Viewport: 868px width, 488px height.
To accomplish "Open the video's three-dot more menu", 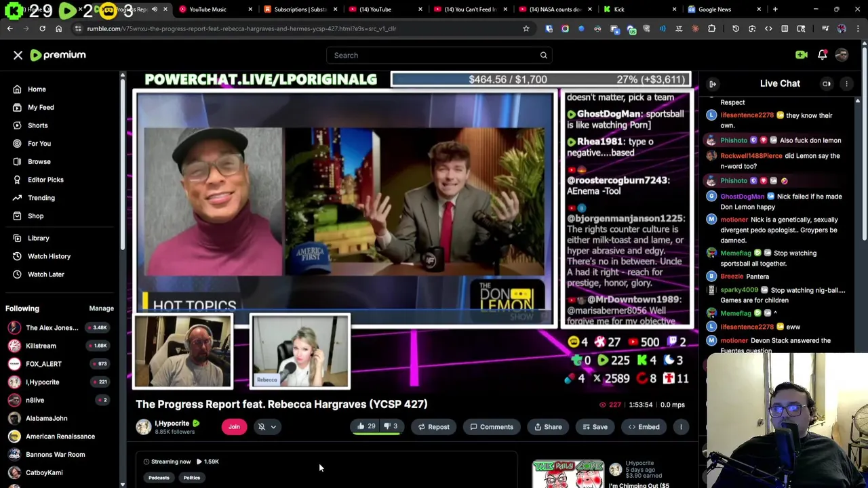I will pos(681,426).
